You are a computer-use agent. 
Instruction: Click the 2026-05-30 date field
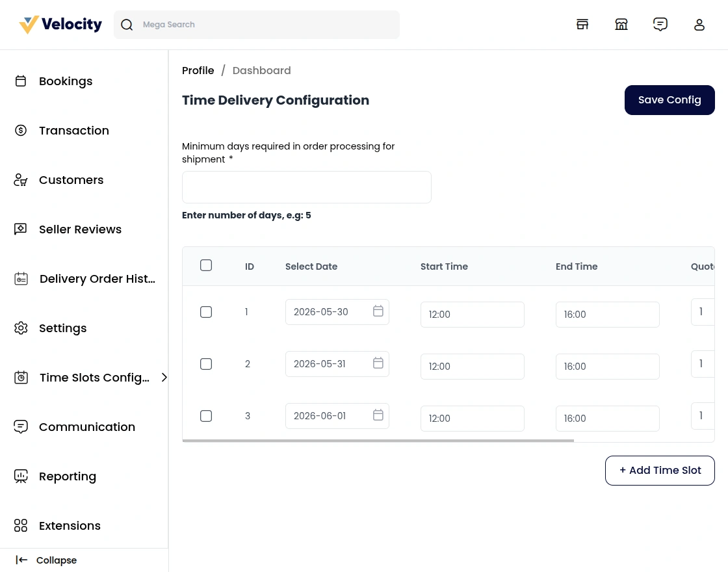tap(337, 312)
